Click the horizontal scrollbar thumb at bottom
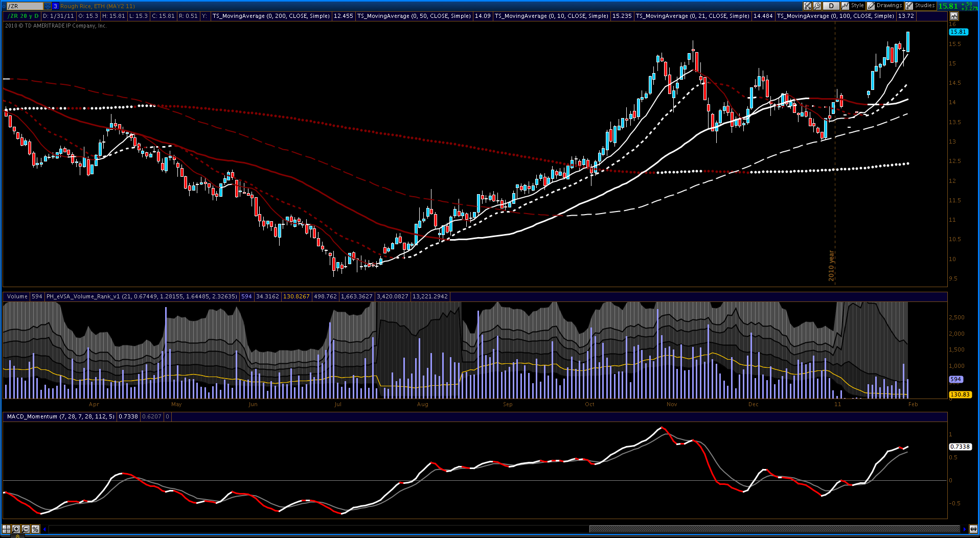This screenshot has height=538, width=980. click(x=774, y=529)
